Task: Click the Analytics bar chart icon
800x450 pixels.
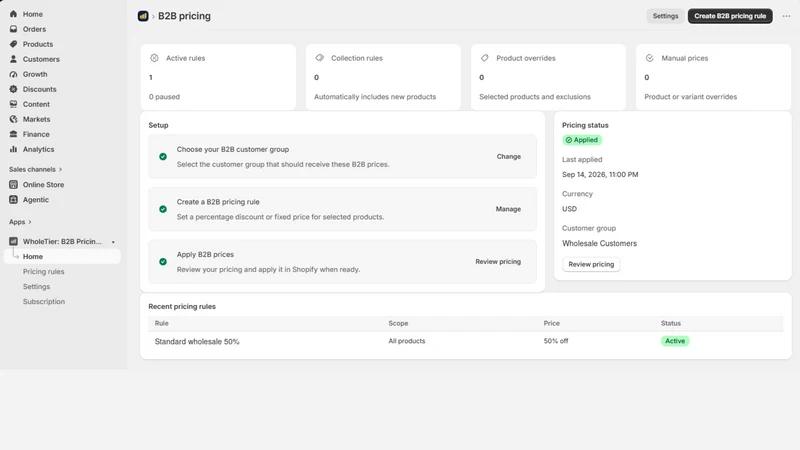Action: [13, 149]
